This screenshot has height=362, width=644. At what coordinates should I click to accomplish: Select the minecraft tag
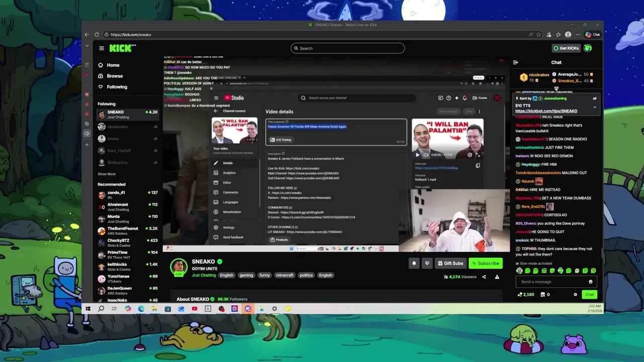284,275
